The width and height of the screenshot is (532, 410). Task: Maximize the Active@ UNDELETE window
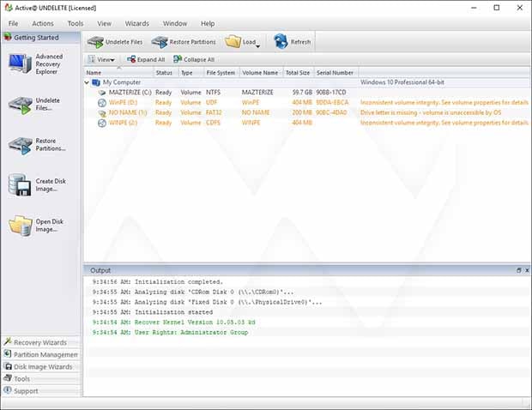click(x=497, y=8)
